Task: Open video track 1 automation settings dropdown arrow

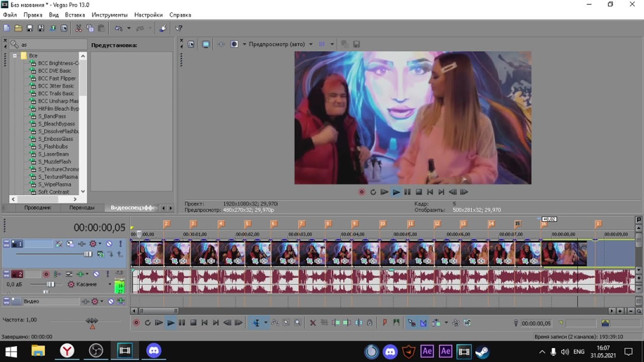Action: pyautogui.click(x=100, y=244)
